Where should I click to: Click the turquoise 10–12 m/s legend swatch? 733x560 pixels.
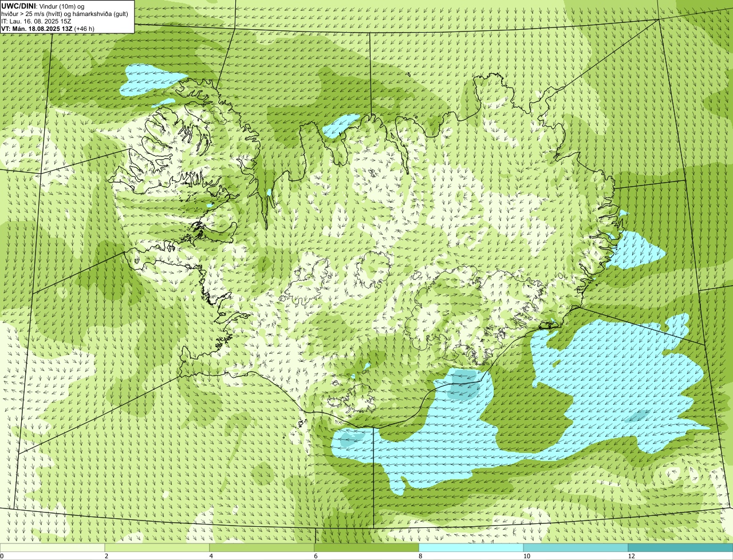point(576,548)
